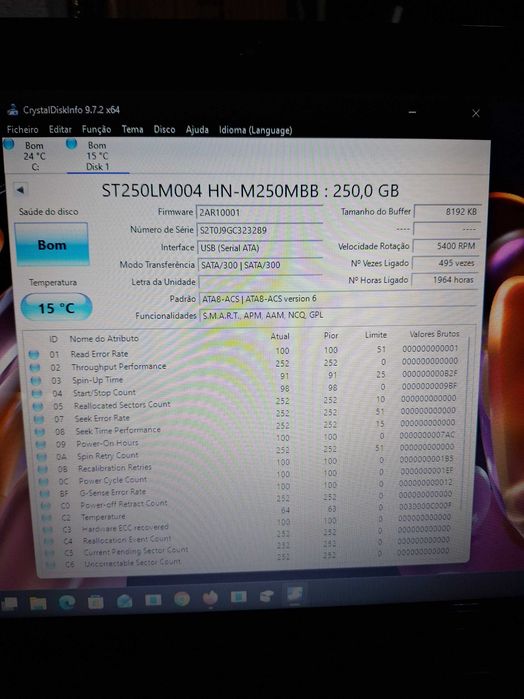Click the Firmware field 2AR10001
The height and width of the screenshot is (699, 524).
click(x=259, y=212)
